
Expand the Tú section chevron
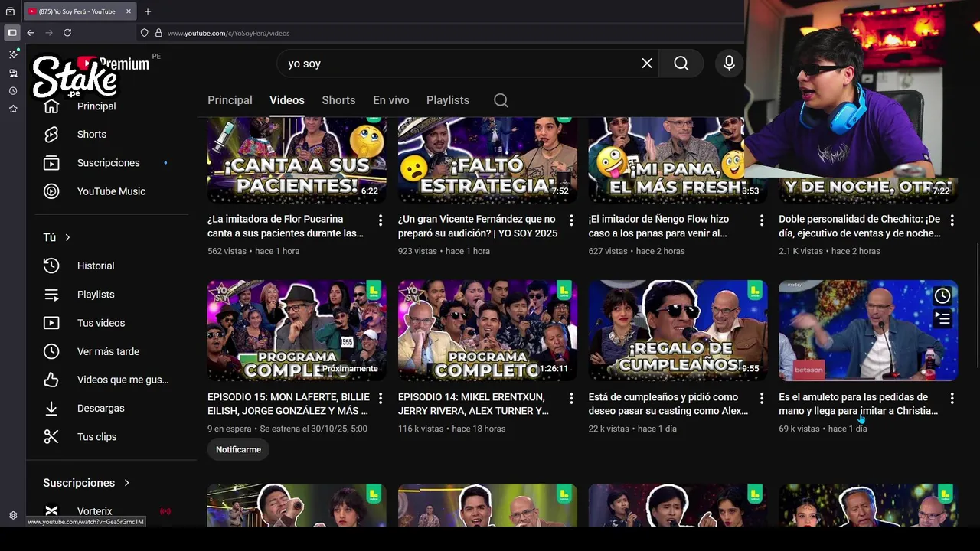tap(67, 237)
